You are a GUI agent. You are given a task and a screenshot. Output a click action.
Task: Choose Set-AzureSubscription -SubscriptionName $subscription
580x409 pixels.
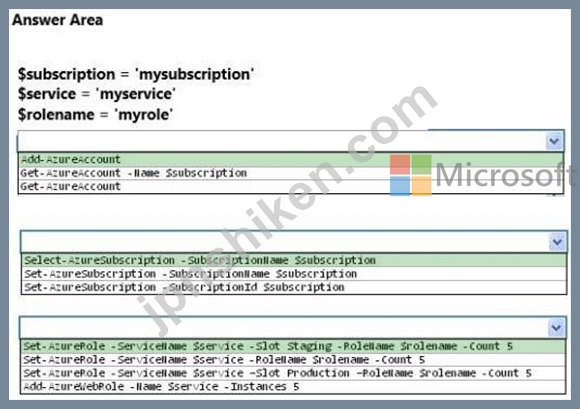pos(294,274)
